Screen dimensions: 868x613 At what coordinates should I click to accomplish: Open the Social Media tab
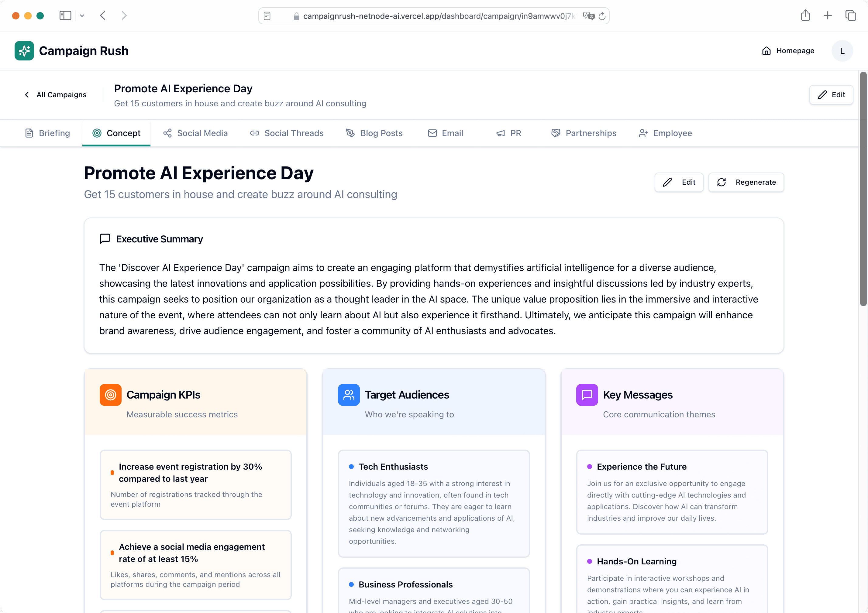coord(195,133)
